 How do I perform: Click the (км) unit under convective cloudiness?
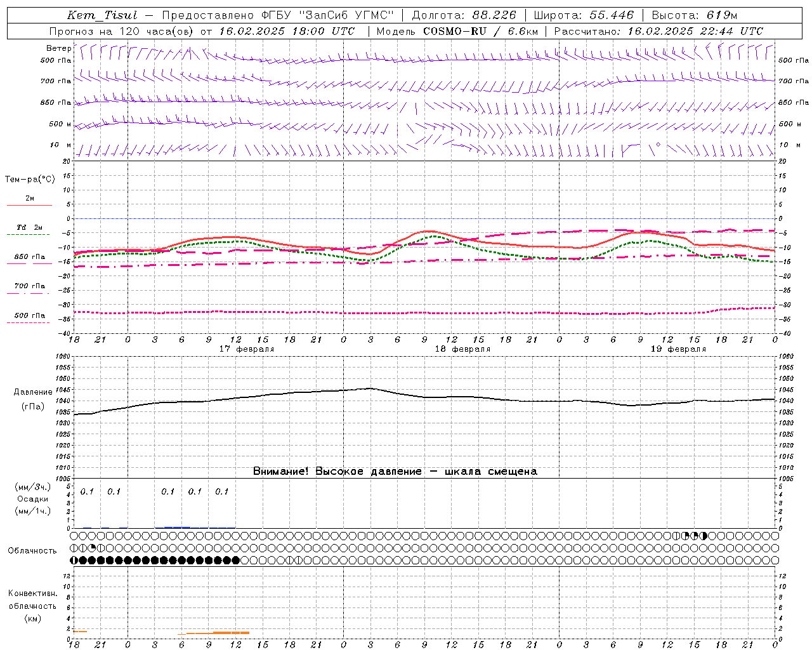pos(32,618)
